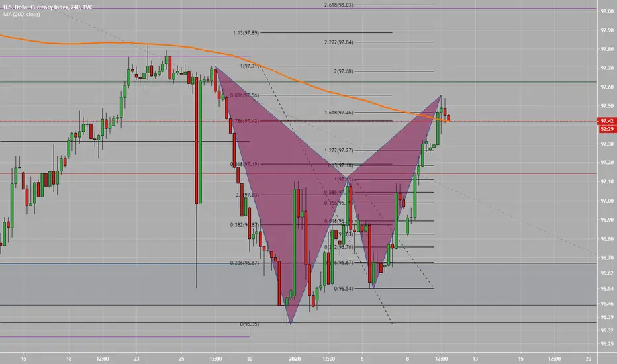The width and height of the screenshot is (617, 364).
Task: Click the 96.70 price axis label
Action: 607,257
